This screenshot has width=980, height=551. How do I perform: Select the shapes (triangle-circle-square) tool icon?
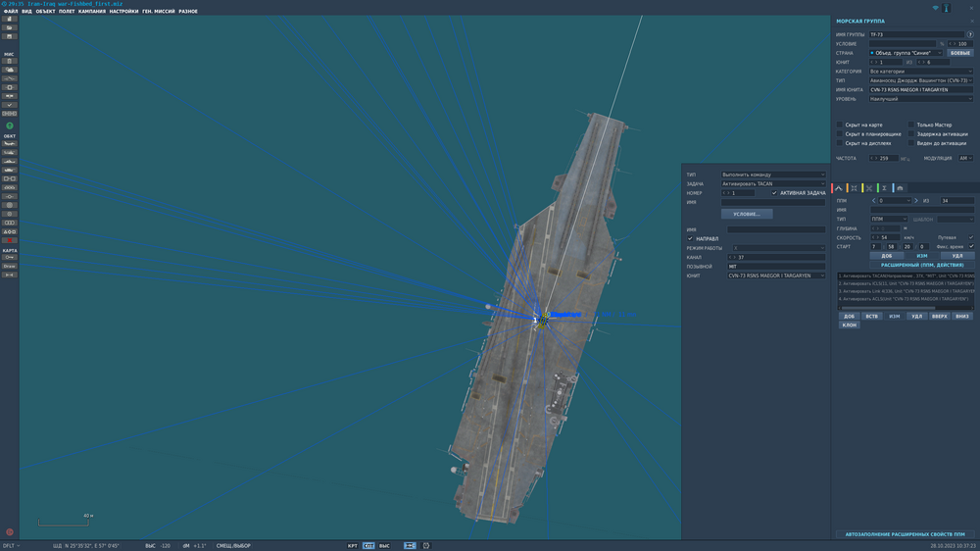pyautogui.click(x=10, y=231)
